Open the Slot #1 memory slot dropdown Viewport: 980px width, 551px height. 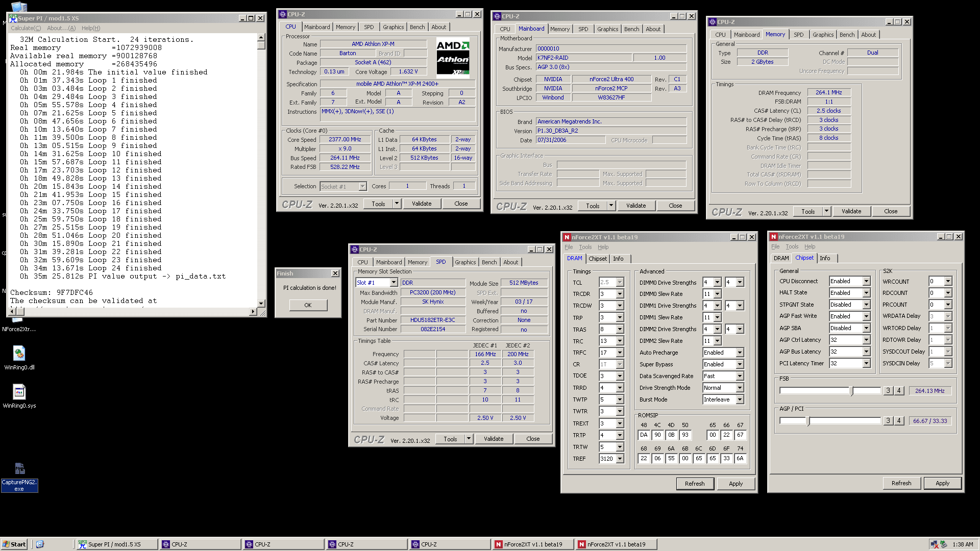coord(394,283)
